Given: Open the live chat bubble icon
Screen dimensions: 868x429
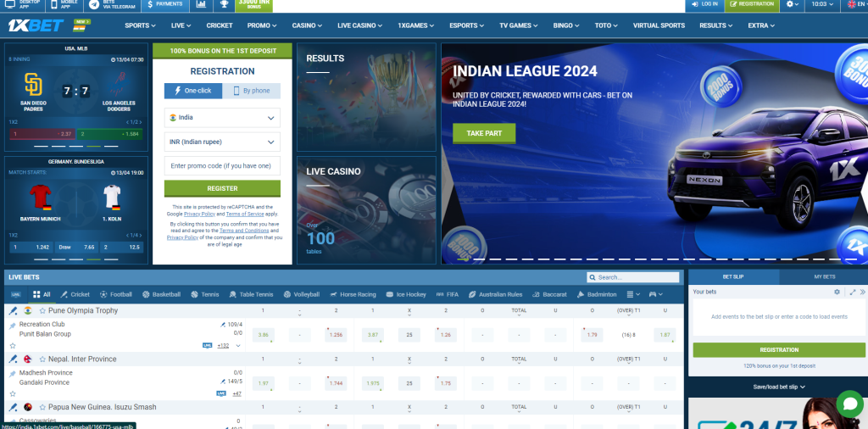Looking at the screenshot, I should point(849,404).
